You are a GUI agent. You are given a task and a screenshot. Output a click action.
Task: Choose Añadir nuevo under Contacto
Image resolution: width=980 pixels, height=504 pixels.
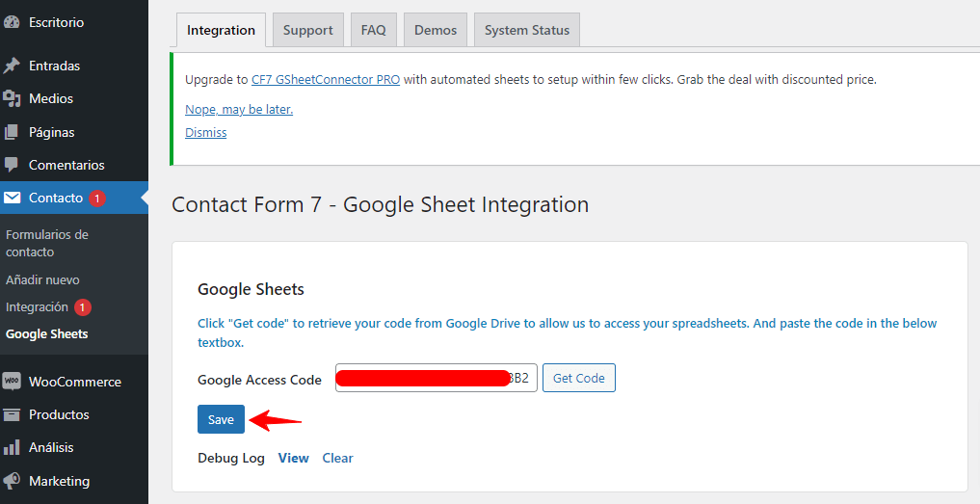tap(42, 280)
